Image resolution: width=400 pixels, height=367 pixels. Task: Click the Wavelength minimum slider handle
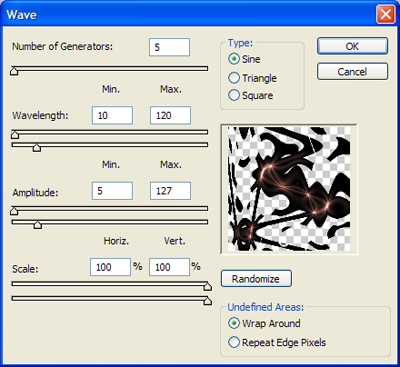[15, 134]
